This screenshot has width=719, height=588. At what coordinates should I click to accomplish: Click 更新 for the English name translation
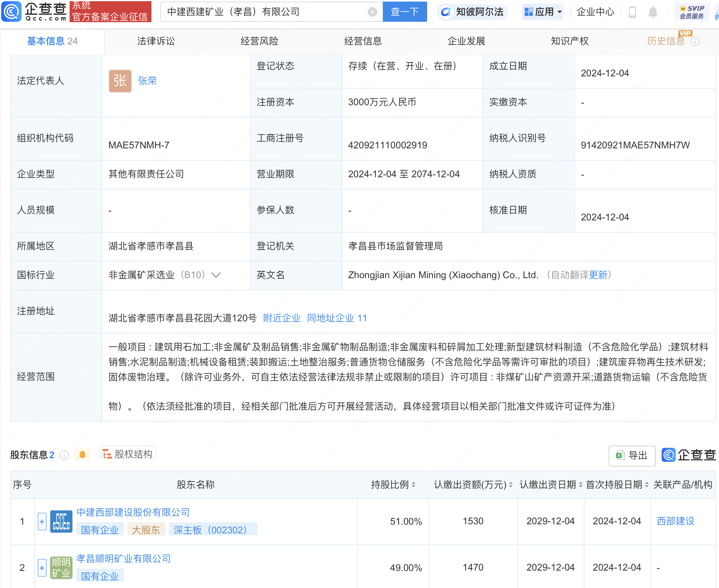click(x=598, y=275)
